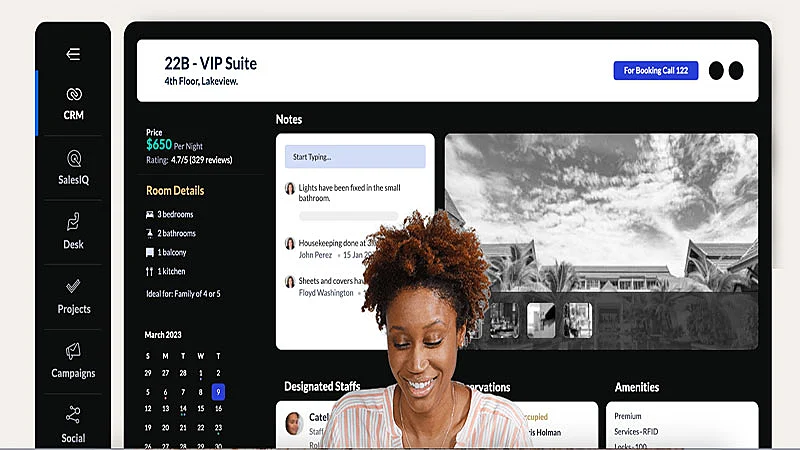Viewport: 800px width, 450px height.
Task: Click the '1 balcony' text
Action: [172, 252]
